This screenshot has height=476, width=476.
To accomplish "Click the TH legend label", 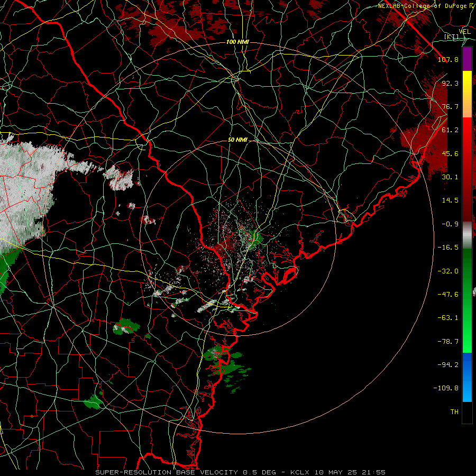I will click(x=454, y=412).
